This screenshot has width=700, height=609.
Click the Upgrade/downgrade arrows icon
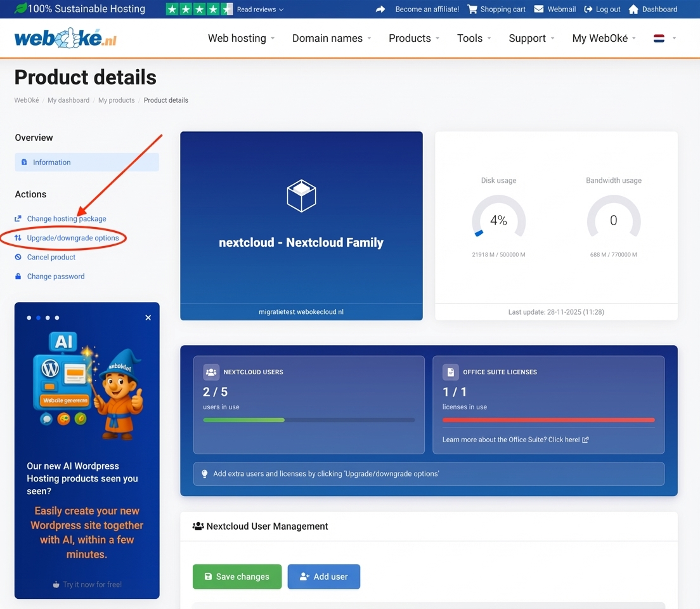click(18, 238)
